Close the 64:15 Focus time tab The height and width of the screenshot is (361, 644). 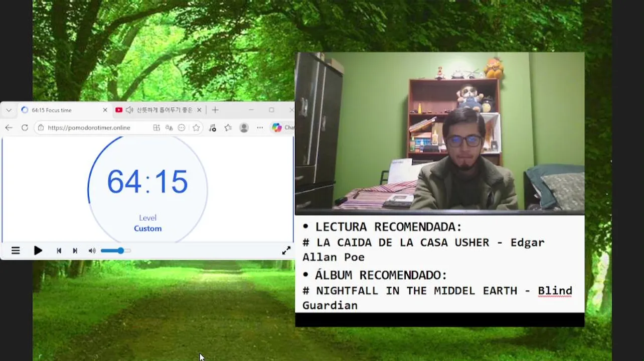105,110
